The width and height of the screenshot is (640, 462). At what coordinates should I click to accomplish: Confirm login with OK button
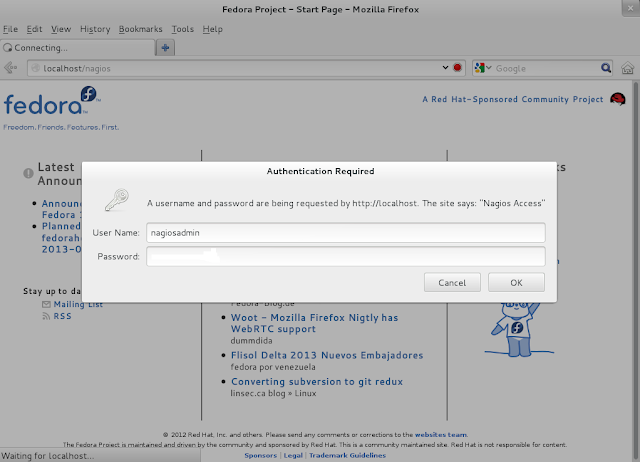516,282
